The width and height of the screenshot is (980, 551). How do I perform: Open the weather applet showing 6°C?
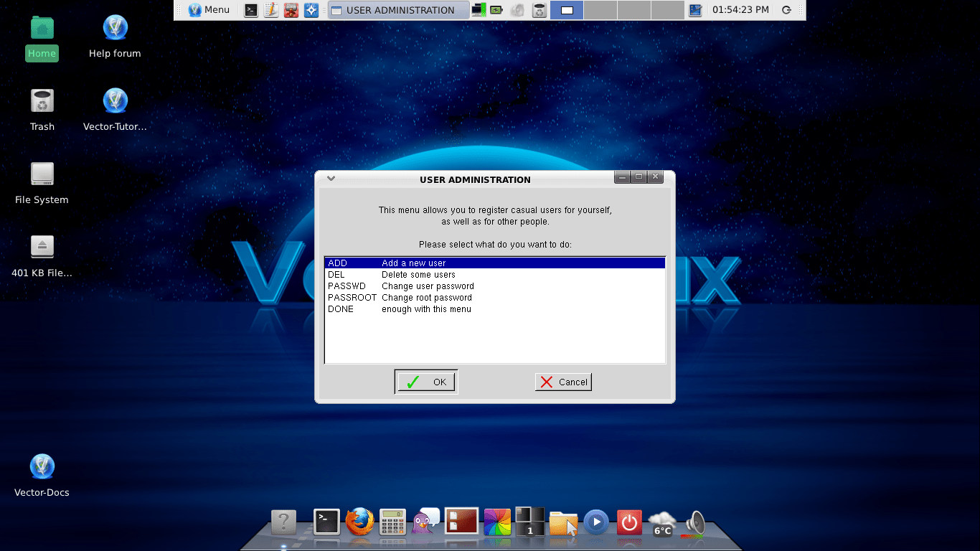[x=661, y=523]
